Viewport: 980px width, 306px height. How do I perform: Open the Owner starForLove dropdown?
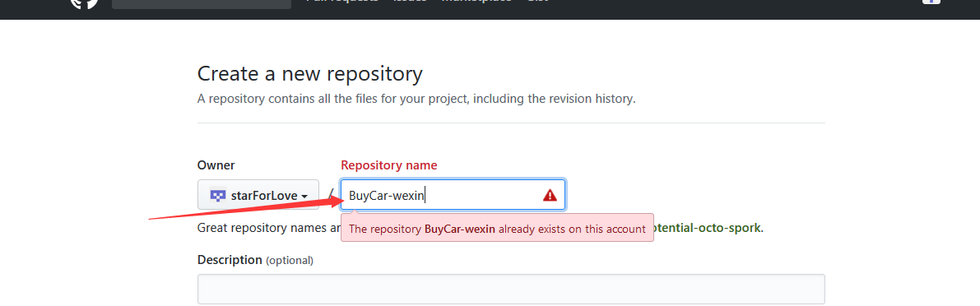258,195
